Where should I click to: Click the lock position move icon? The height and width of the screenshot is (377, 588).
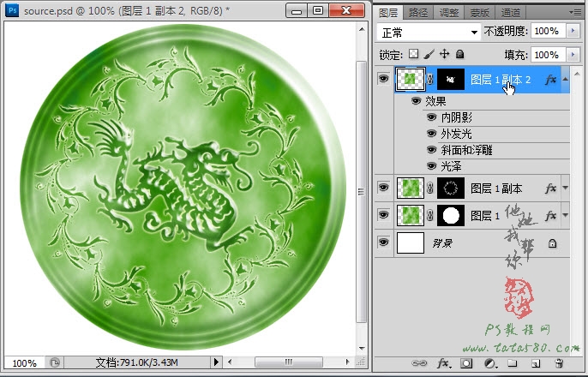tap(444, 54)
